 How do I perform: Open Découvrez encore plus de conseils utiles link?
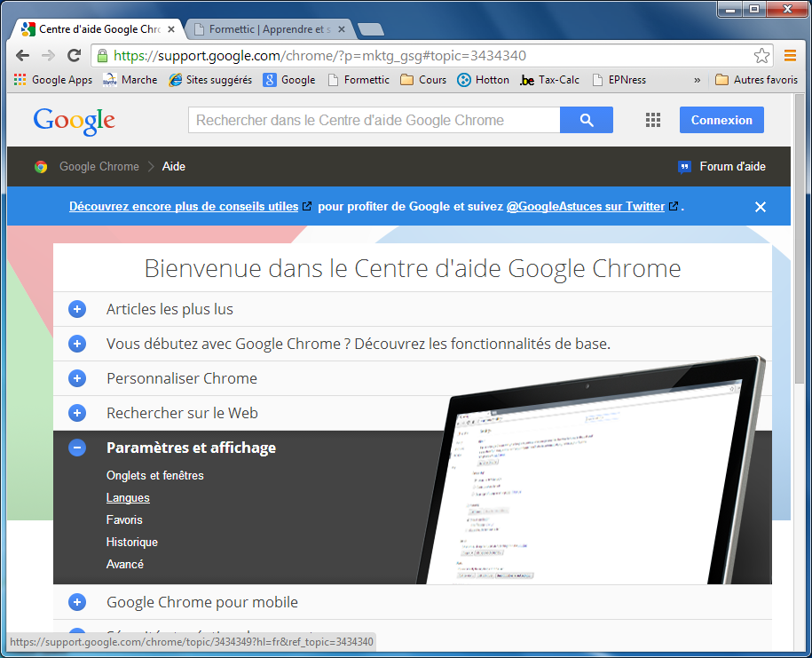tap(184, 206)
